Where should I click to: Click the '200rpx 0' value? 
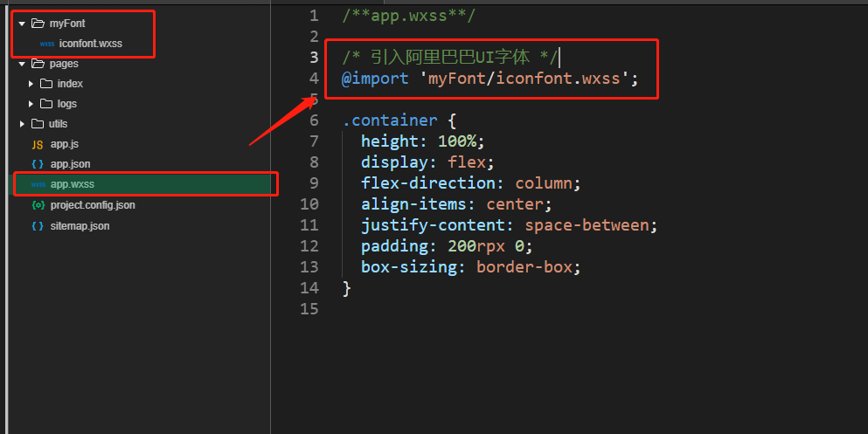(485, 246)
